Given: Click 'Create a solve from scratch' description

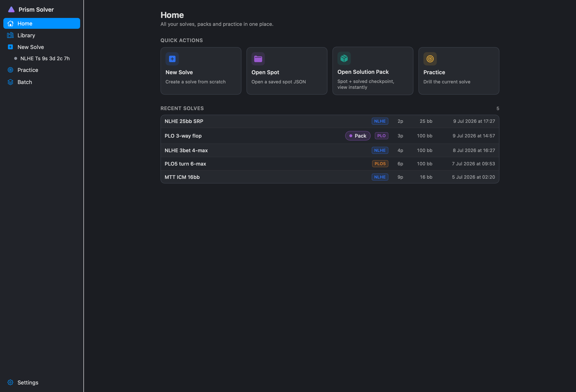Looking at the screenshot, I should click(196, 82).
